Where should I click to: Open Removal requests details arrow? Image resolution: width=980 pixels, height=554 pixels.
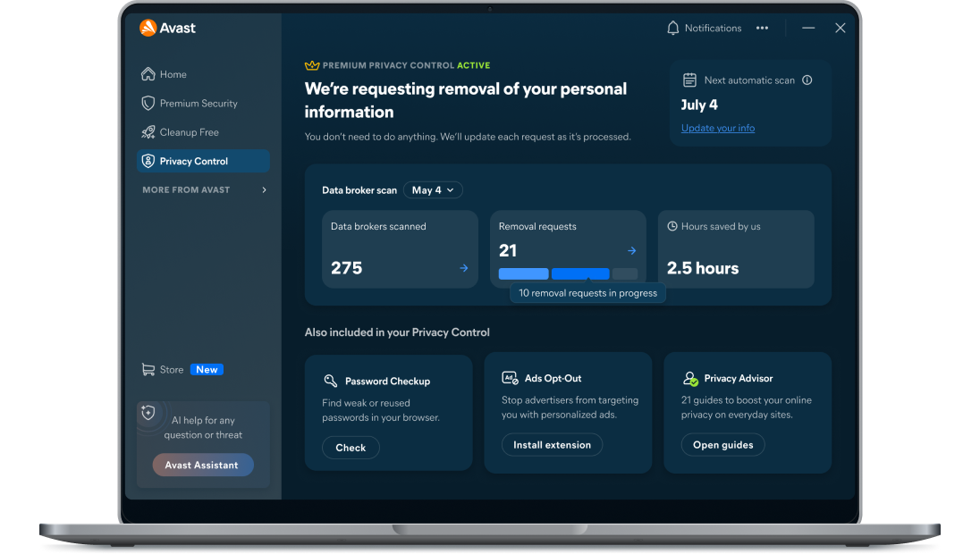[631, 250]
